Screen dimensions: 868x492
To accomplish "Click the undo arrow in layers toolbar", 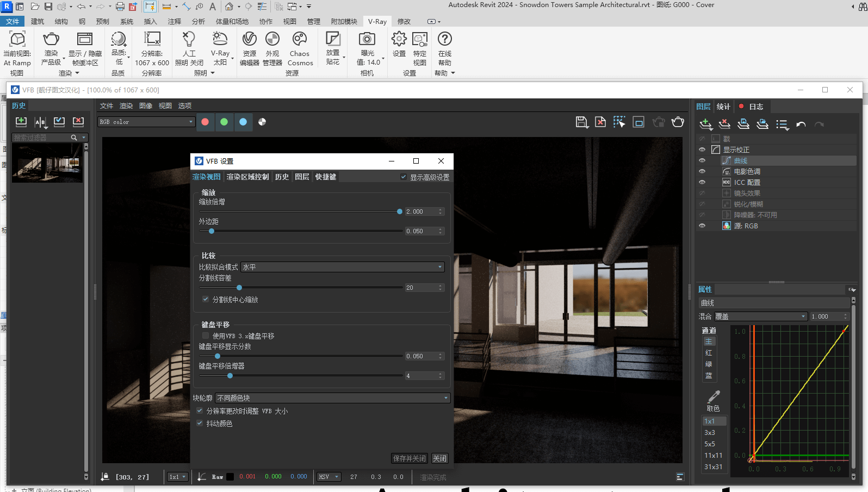I will [x=801, y=124].
